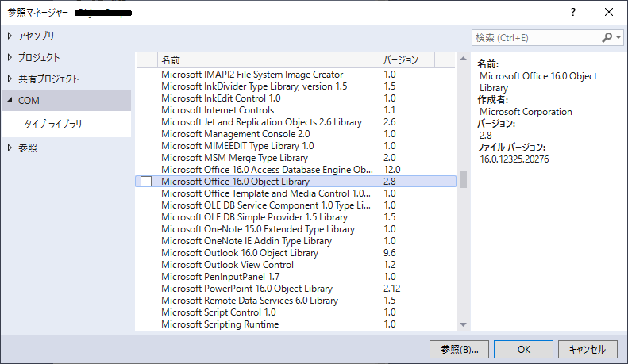Click version 9.6 in Outlook row
This screenshot has width=628, height=364.
pyautogui.click(x=389, y=253)
